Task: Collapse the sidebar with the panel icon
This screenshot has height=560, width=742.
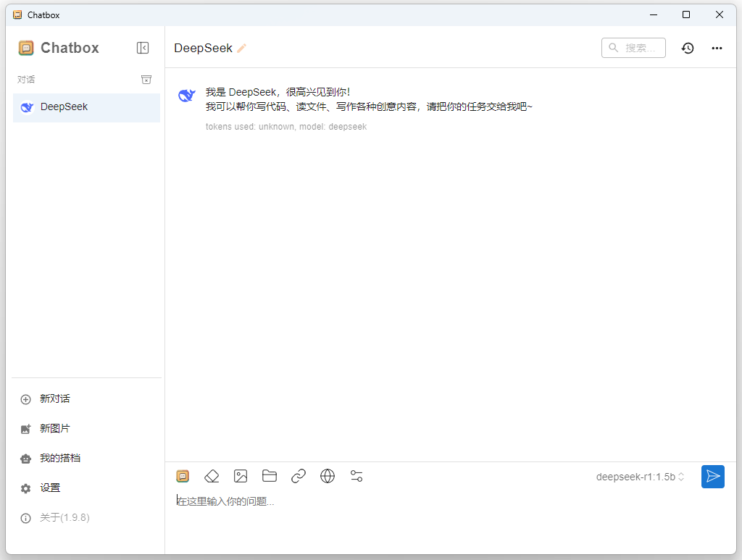Action: click(x=143, y=48)
